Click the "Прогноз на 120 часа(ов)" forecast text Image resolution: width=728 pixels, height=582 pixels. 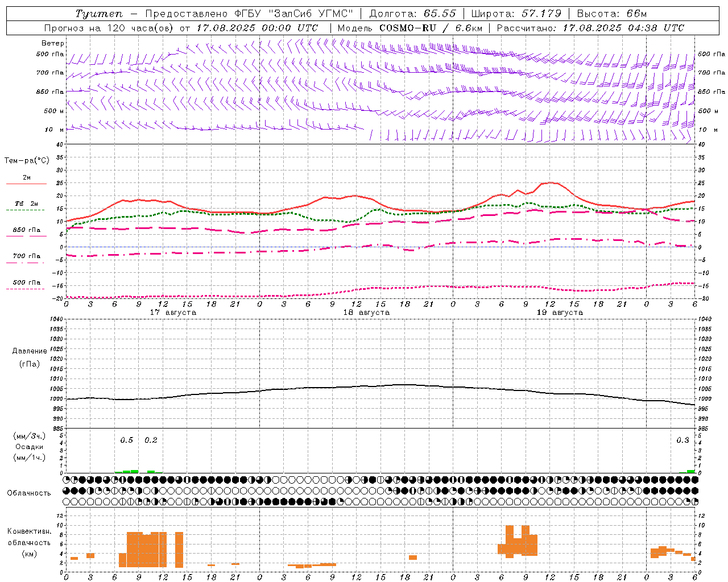pos(109,28)
